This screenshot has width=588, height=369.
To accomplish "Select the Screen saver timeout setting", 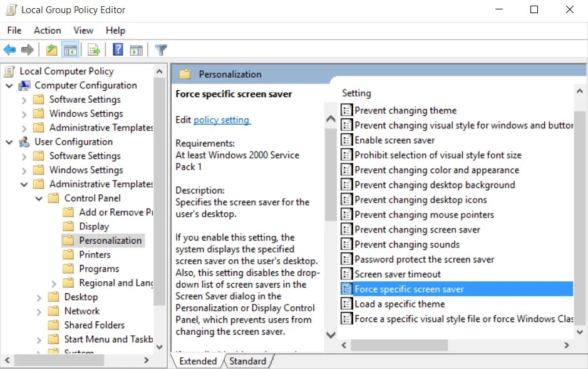I will pos(407,274).
